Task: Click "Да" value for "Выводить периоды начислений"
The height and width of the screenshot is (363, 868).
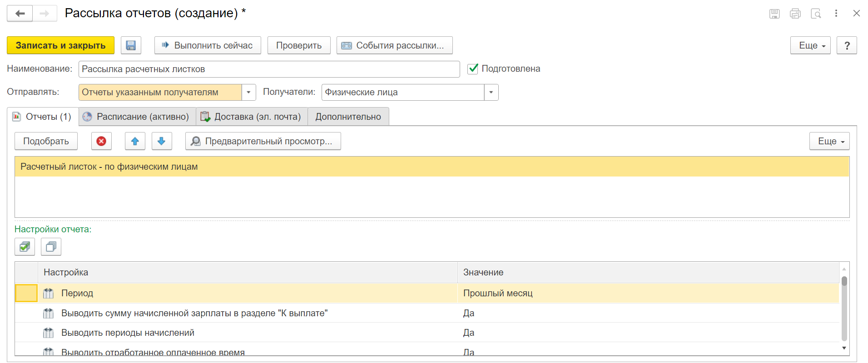Action: (469, 333)
